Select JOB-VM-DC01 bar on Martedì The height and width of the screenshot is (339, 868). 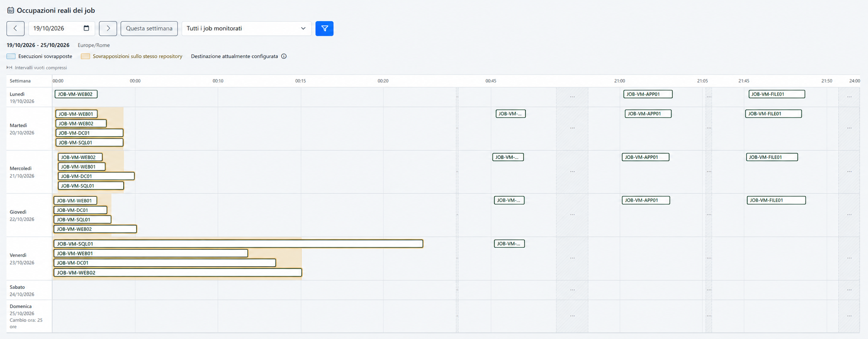[x=90, y=133]
